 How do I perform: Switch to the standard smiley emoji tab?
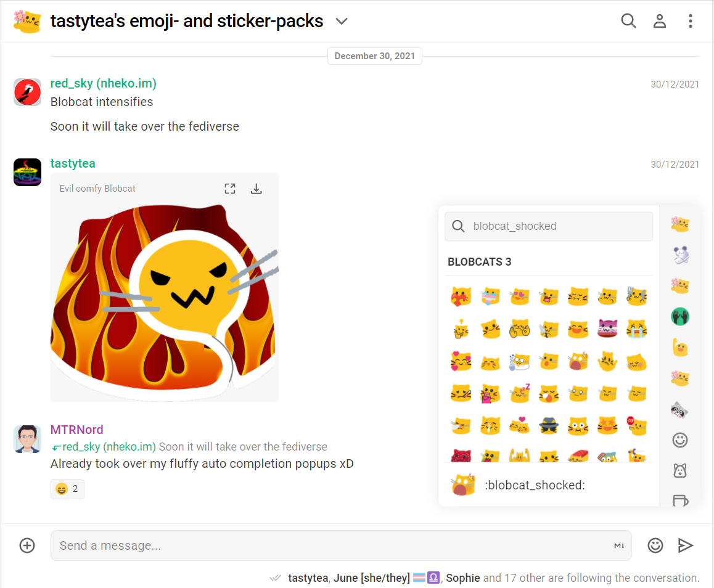679,440
